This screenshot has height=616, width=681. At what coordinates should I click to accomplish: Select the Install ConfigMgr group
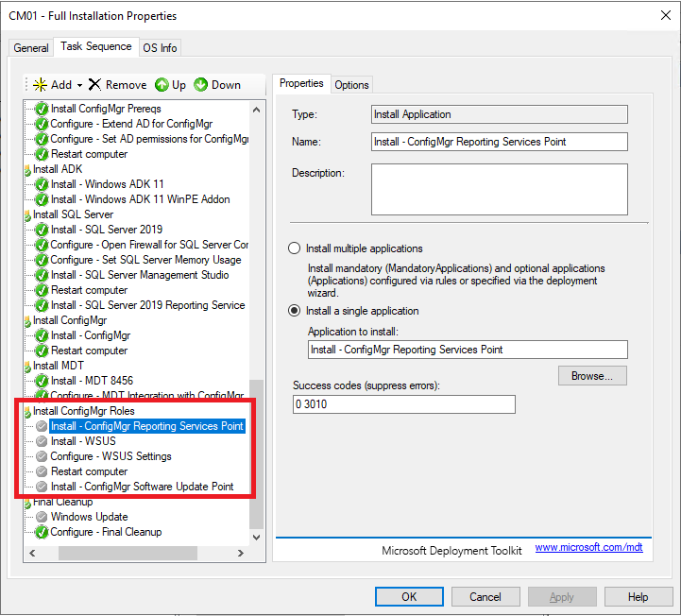click(70, 320)
